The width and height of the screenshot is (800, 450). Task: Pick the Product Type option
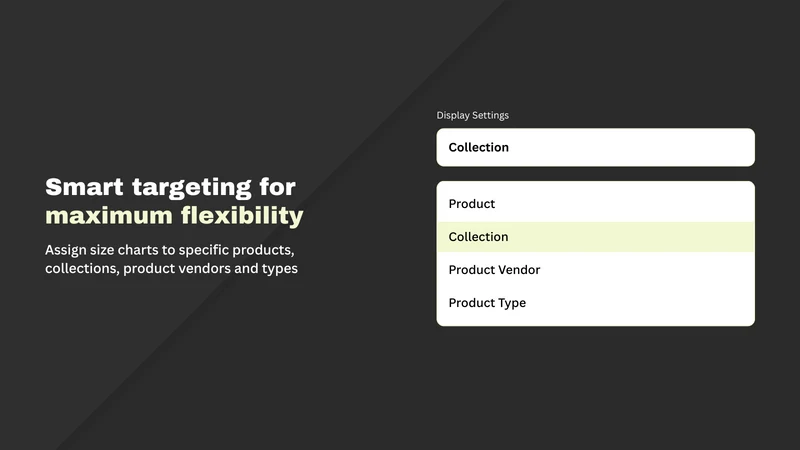click(x=595, y=303)
